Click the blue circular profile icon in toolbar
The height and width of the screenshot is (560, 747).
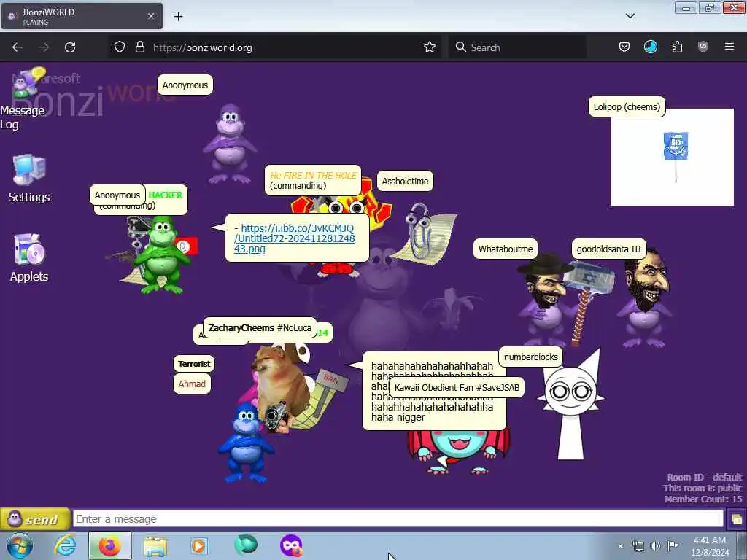coord(650,47)
